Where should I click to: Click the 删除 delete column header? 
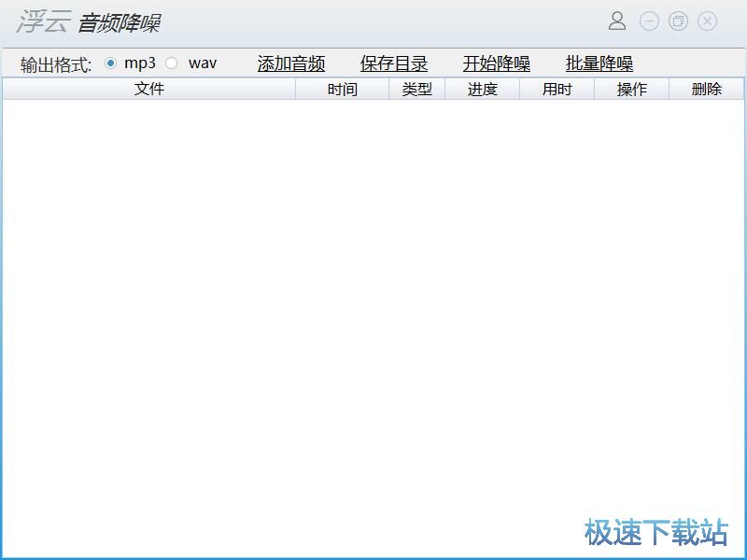click(707, 89)
